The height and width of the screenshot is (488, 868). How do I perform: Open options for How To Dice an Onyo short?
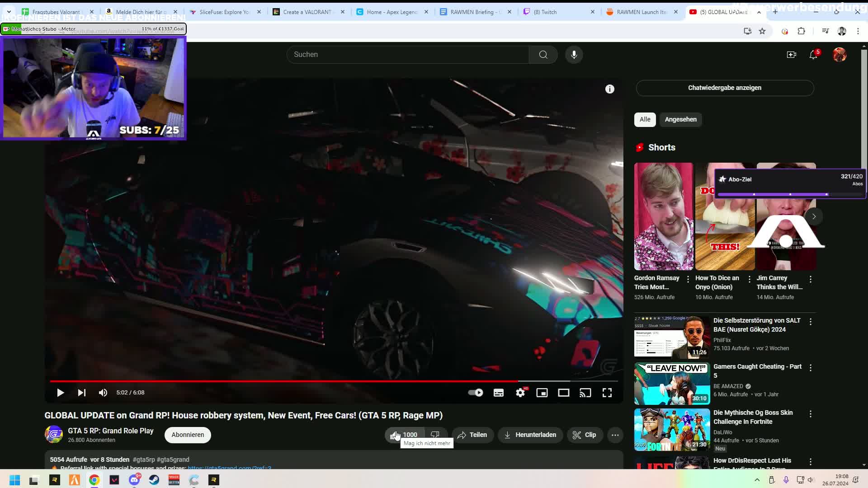pos(749,279)
